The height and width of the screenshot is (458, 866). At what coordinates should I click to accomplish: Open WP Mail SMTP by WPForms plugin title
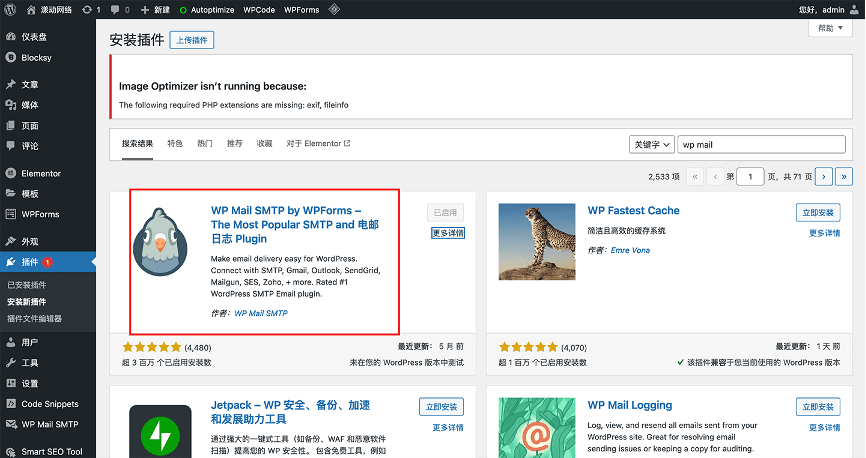pos(295,224)
